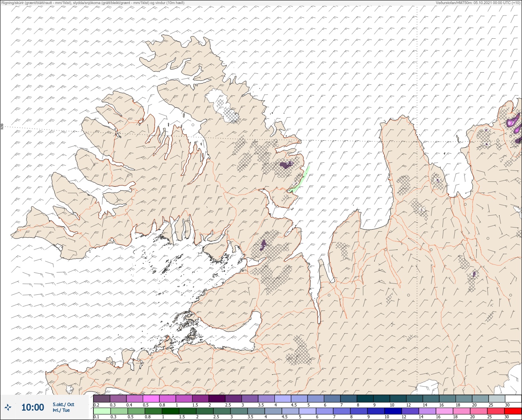Click the N99 latitude label on the left edge

2,127
